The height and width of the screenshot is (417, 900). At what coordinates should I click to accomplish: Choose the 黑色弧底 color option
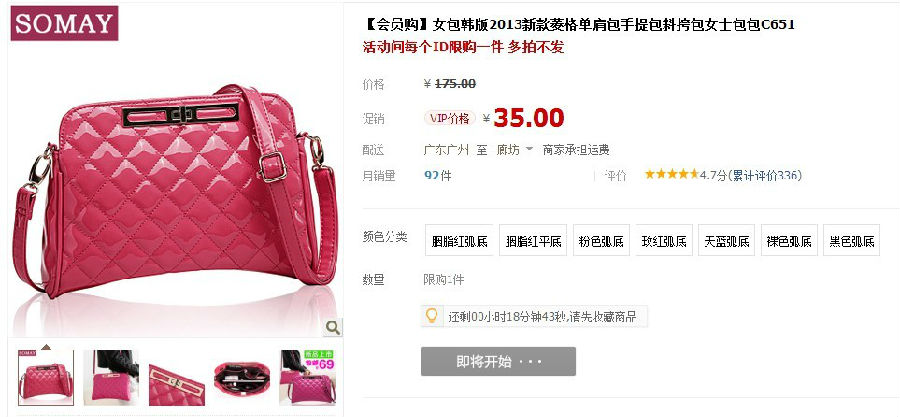coord(851,240)
